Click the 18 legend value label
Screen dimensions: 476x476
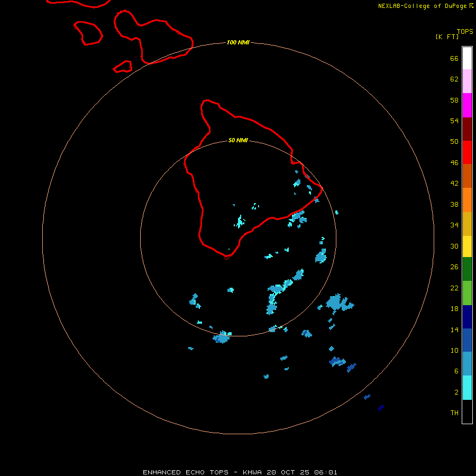(454, 309)
